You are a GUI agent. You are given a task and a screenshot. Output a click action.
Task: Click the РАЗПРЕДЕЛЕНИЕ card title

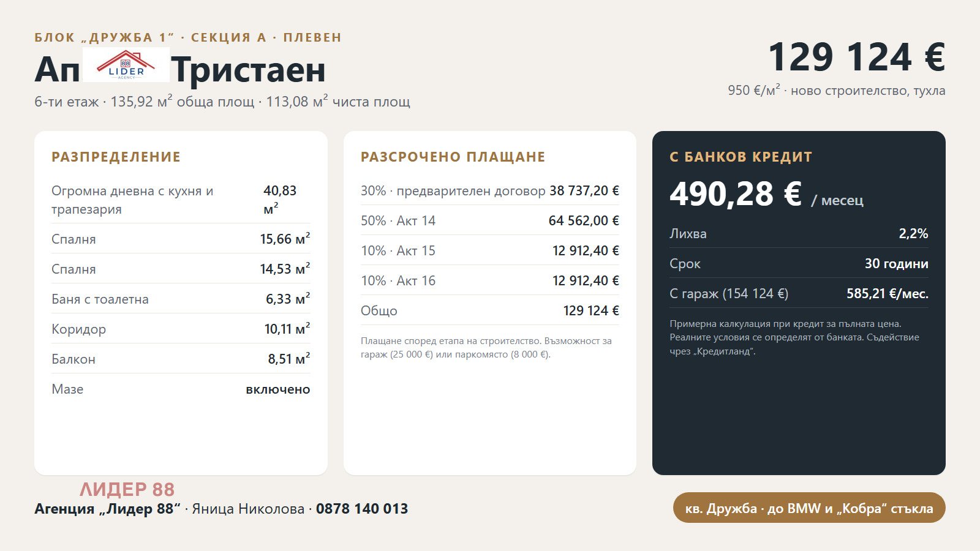click(x=116, y=157)
